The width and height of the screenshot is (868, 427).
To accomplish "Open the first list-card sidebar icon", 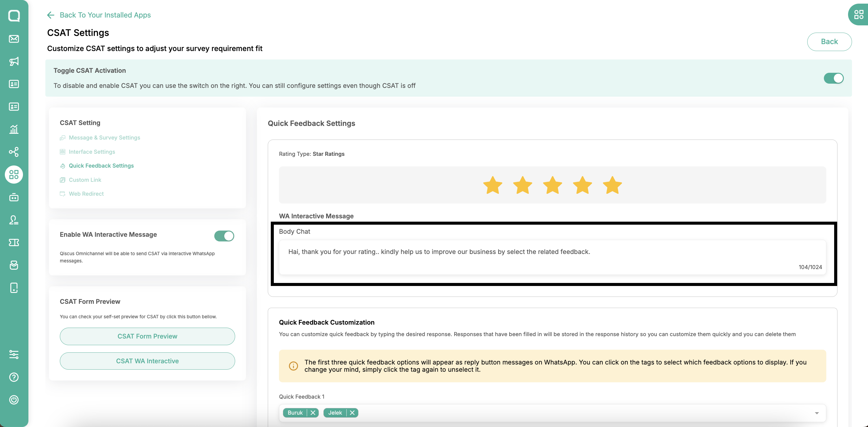I will (x=14, y=84).
